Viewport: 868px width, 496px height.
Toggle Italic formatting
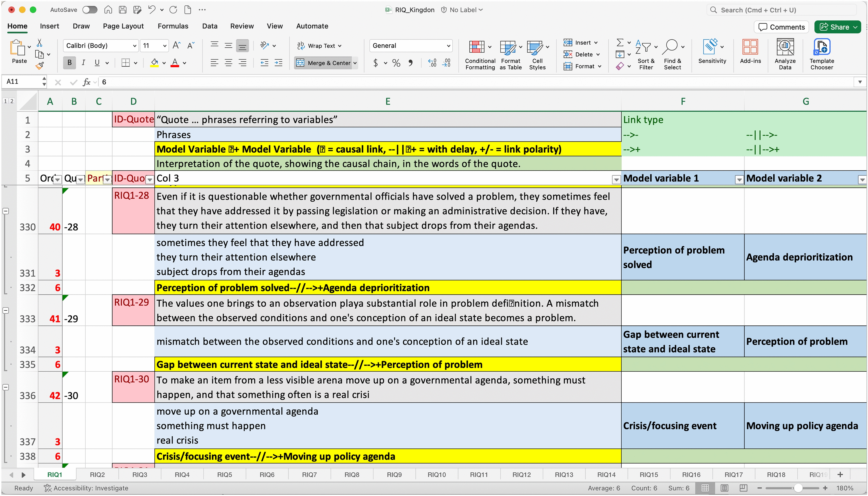pyautogui.click(x=83, y=63)
